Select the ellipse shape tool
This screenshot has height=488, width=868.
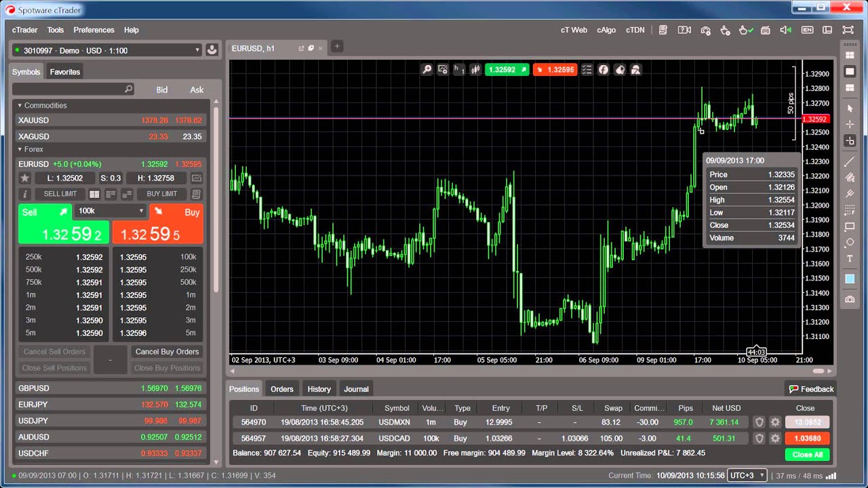coord(850,243)
